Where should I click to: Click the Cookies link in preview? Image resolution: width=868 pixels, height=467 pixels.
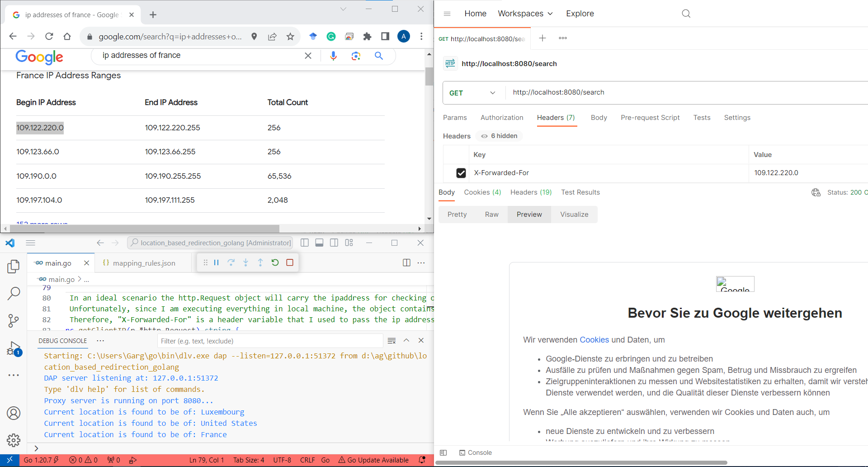(594, 340)
